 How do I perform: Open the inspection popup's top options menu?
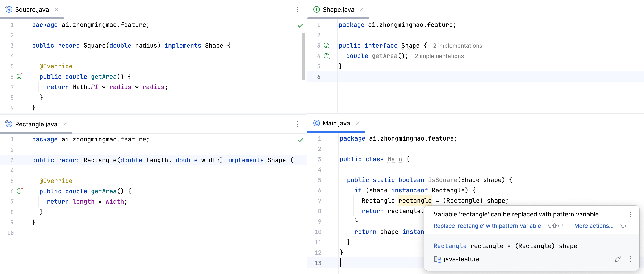tap(630, 215)
